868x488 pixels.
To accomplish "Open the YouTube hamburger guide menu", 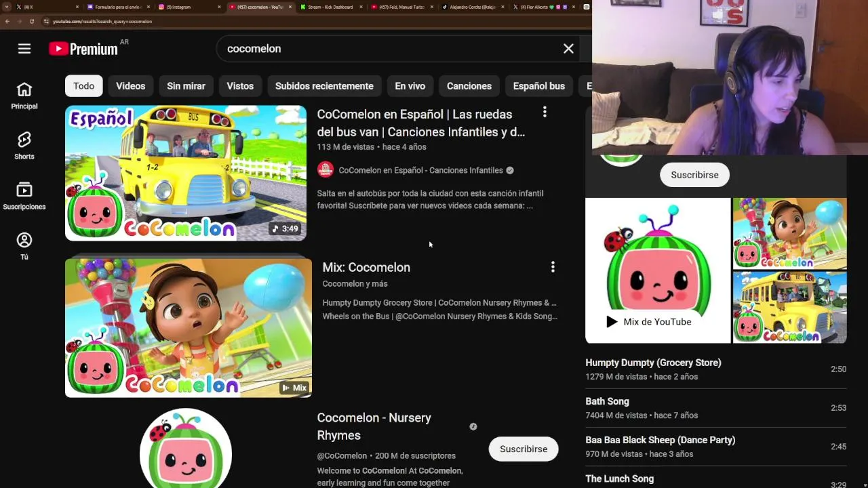I will (x=24, y=49).
